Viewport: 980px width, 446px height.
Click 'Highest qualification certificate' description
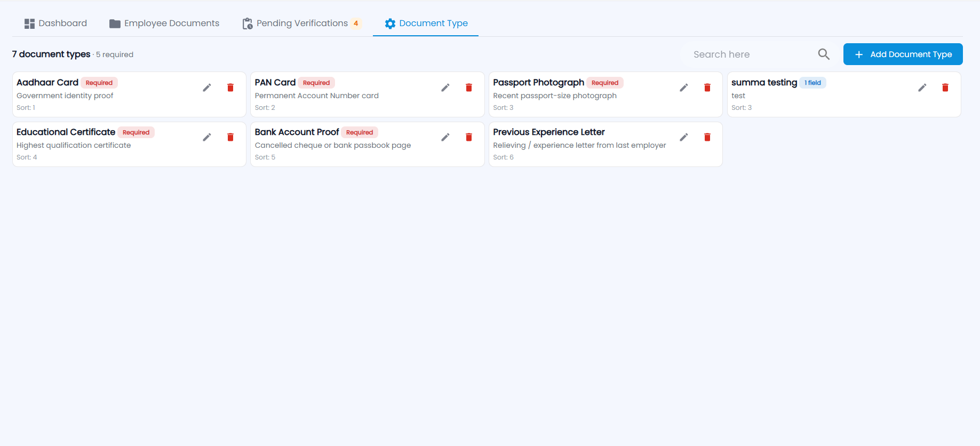point(74,145)
